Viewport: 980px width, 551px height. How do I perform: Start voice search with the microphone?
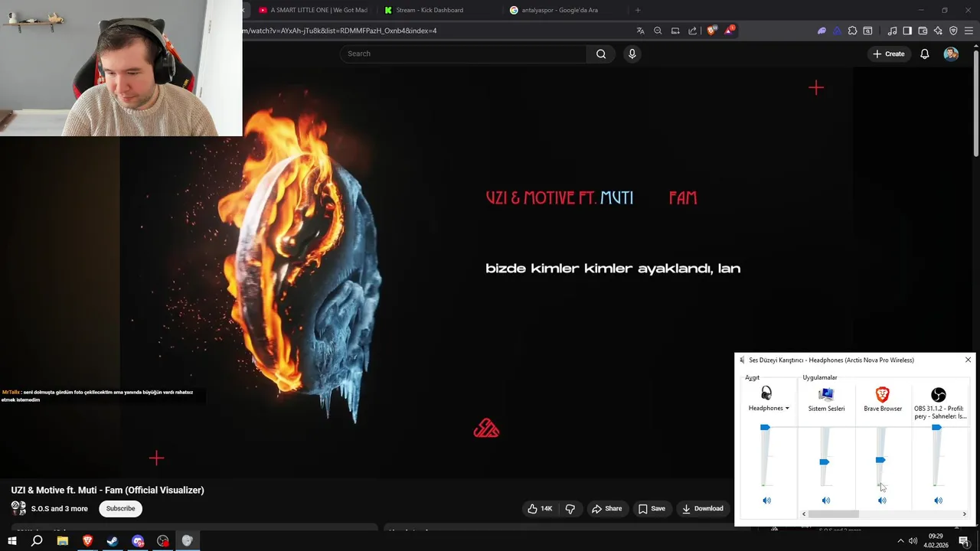click(632, 54)
